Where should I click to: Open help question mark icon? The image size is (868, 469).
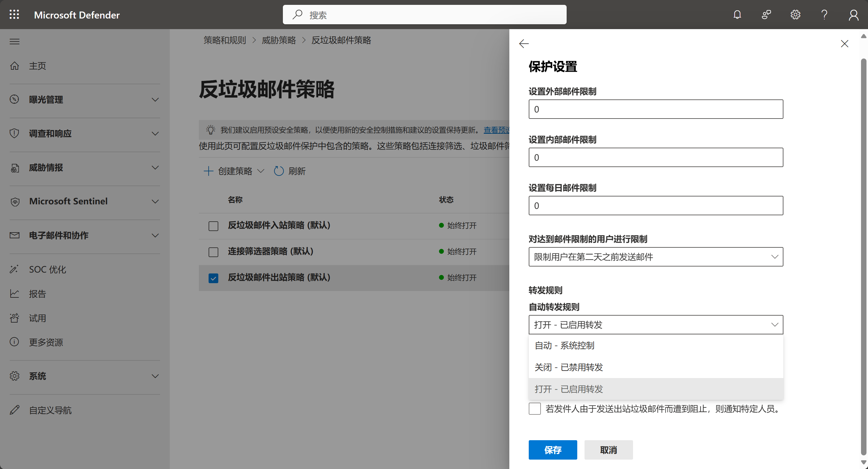pos(824,15)
